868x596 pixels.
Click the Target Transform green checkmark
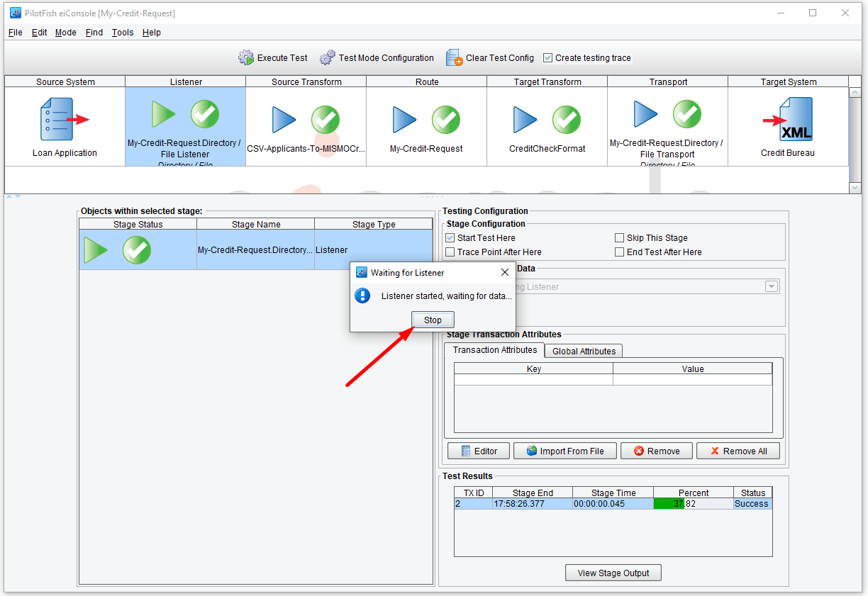pyautogui.click(x=567, y=120)
